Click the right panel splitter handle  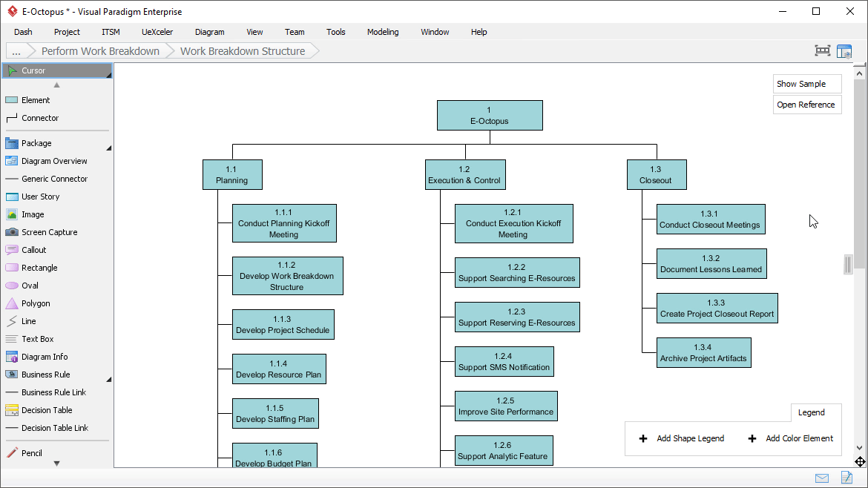[847, 265]
